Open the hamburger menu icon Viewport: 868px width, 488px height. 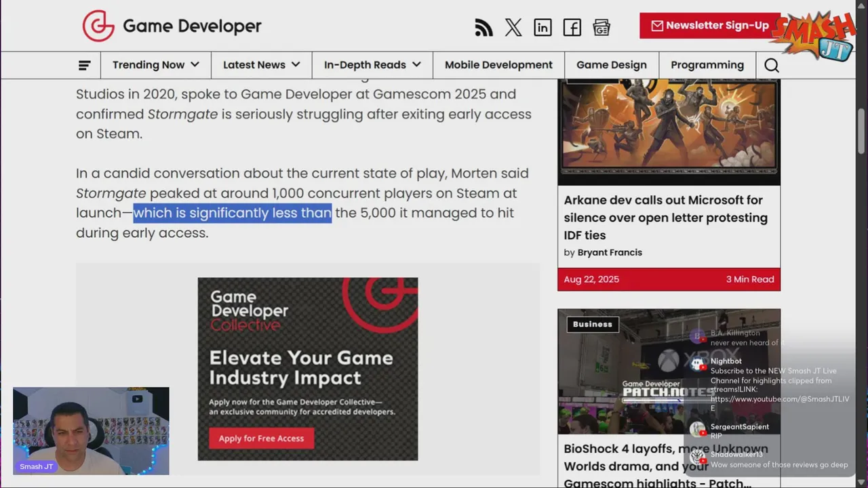[x=85, y=65]
